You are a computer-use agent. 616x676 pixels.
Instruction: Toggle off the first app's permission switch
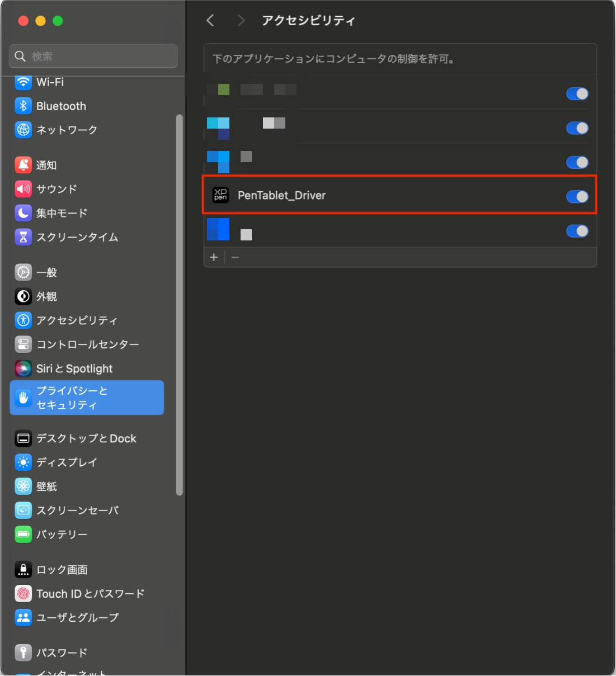(577, 94)
